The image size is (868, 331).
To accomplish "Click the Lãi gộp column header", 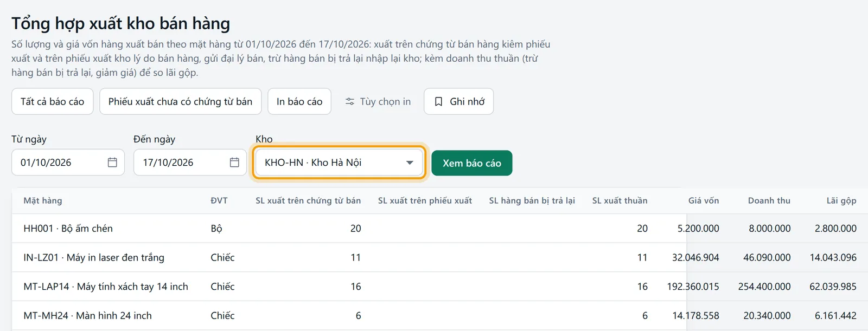I will click(x=841, y=200).
